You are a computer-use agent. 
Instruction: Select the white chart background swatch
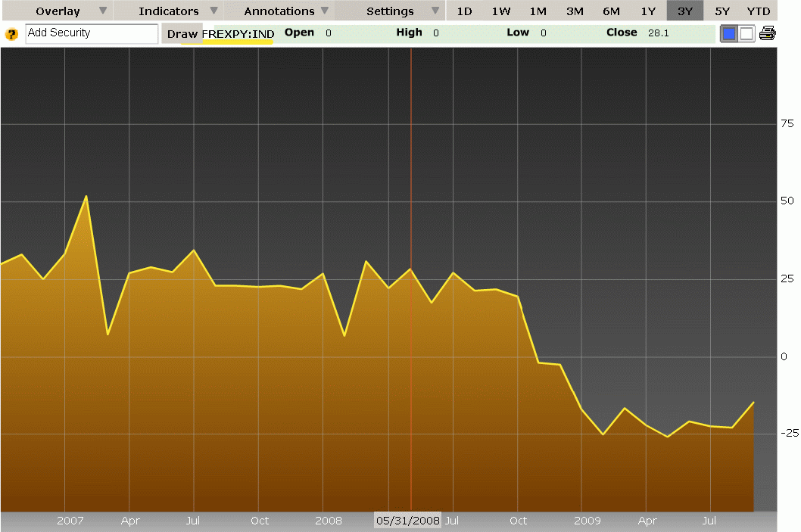click(746, 33)
